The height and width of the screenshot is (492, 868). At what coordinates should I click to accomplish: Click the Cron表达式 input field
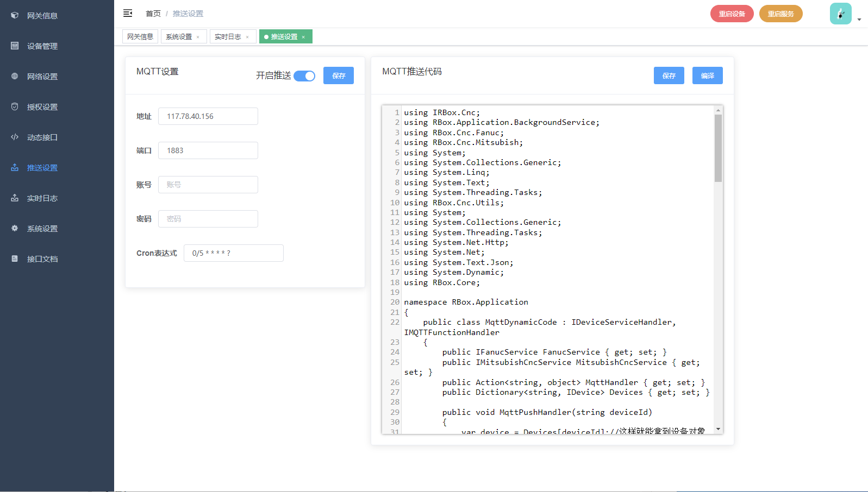click(234, 253)
